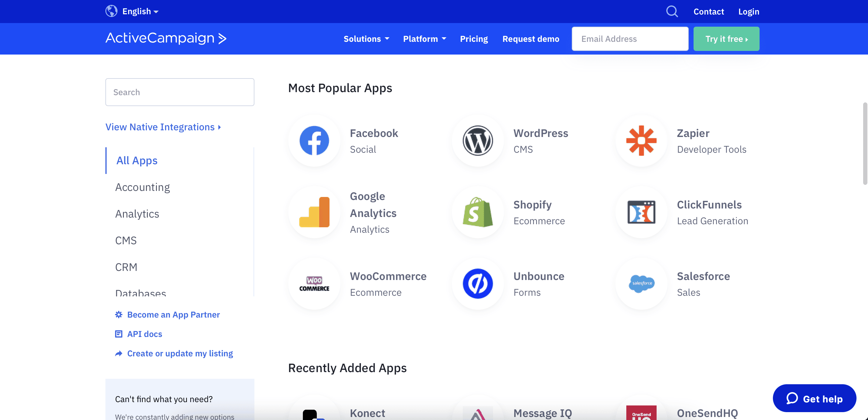Screen dimensions: 868x420
Task: Click Try it free signup button
Action: click(726, 38)
